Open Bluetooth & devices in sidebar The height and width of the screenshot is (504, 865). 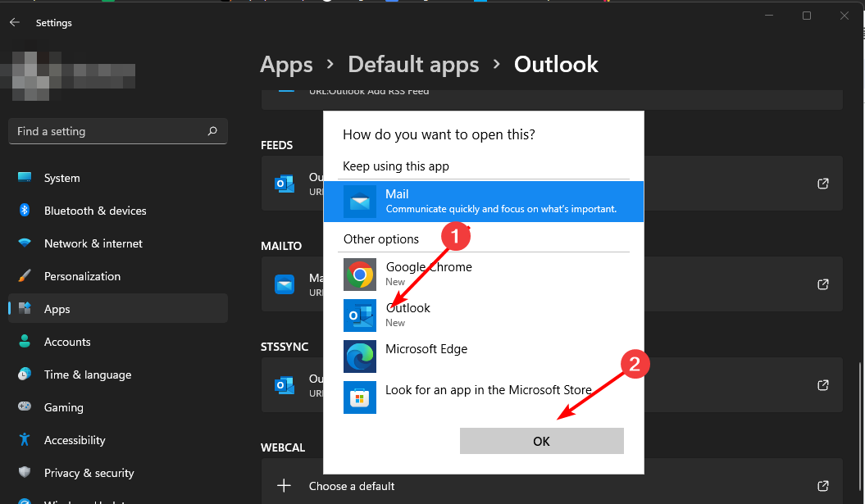tap(118, 210)
